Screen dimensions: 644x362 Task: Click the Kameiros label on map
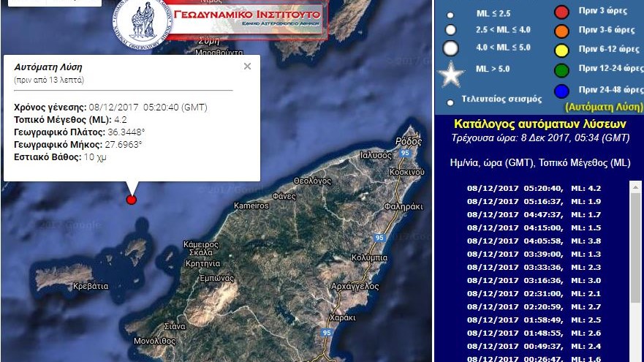click(x=251, y=205)
